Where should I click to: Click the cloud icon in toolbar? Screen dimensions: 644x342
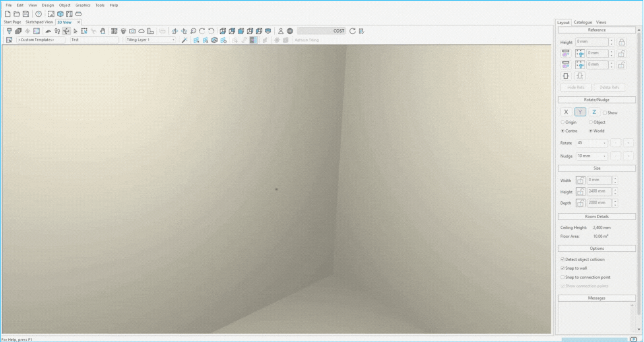pos(142,31)
